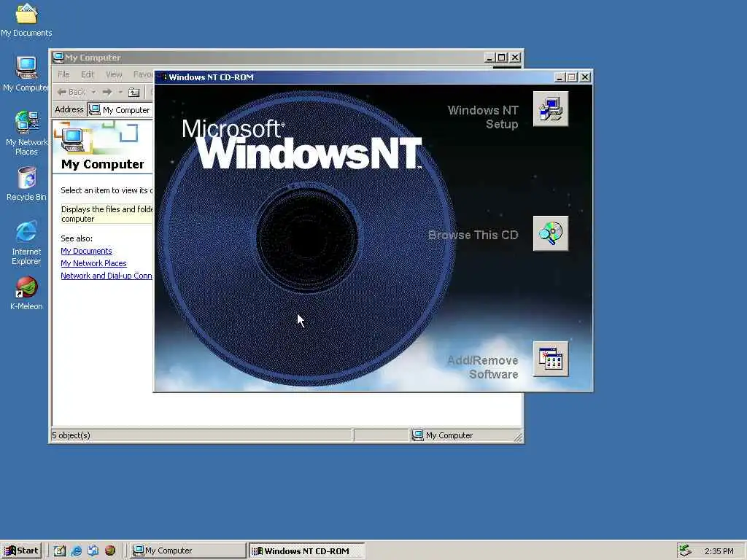Click the 'Windows NT Setup' label
747x560 pixels.
point(483,117)
